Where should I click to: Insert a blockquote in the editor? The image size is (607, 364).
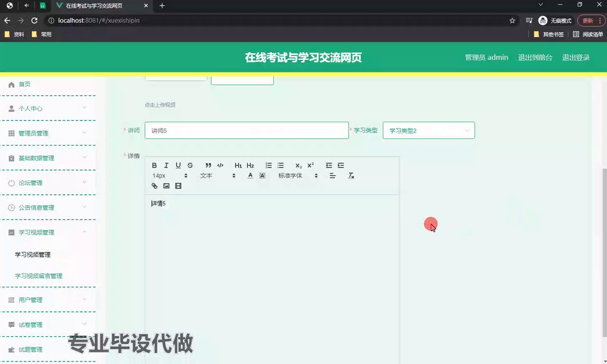click(208, 166)
